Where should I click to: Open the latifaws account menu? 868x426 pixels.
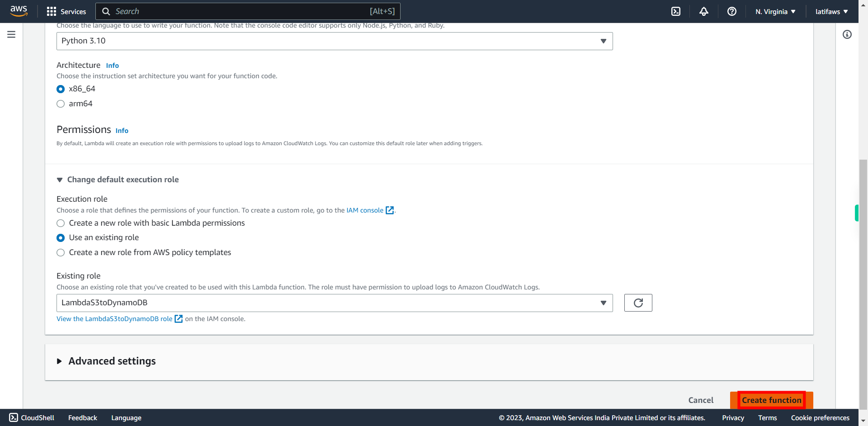(832, 11)
